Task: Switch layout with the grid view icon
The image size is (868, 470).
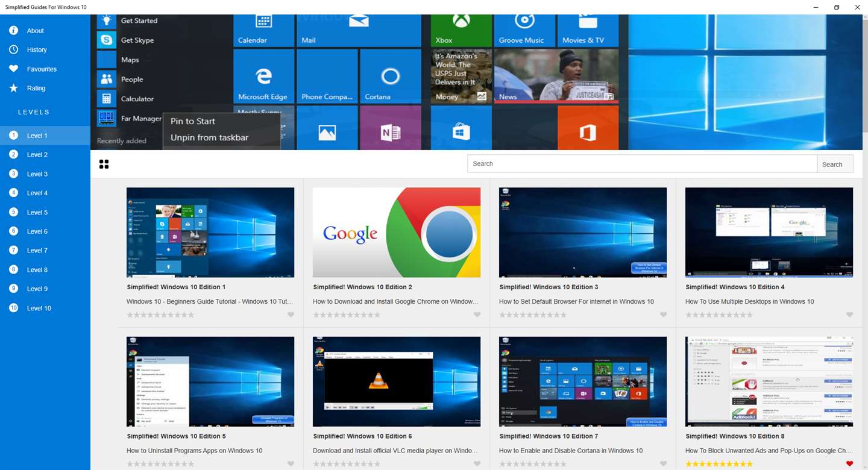Action: tap(104, 164)
